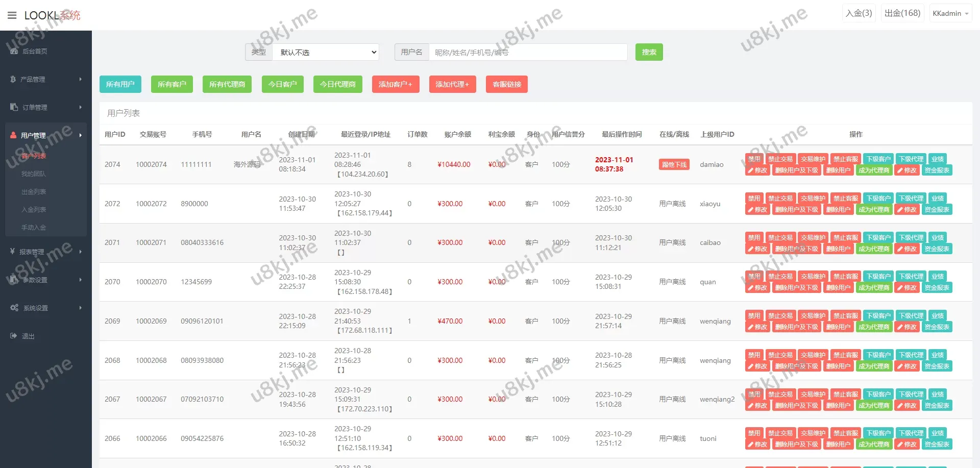Open 出金列表 in the sidebar submenu
This screenshot has width=980, height=468.
(34, 192)
